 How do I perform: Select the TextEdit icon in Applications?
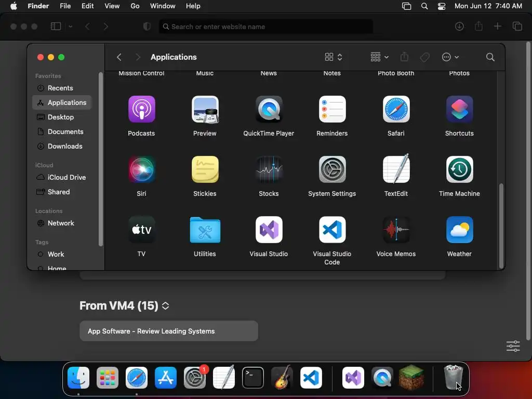coord(396,169)
